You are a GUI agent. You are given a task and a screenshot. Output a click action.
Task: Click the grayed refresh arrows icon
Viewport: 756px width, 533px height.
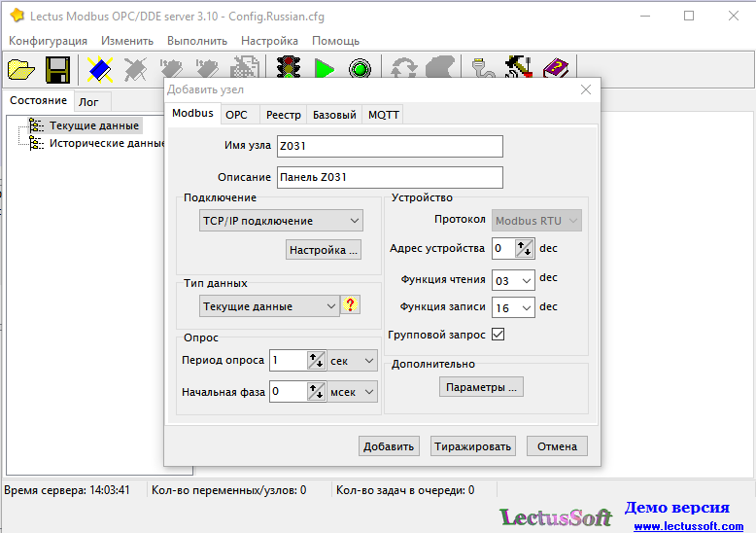403,67
